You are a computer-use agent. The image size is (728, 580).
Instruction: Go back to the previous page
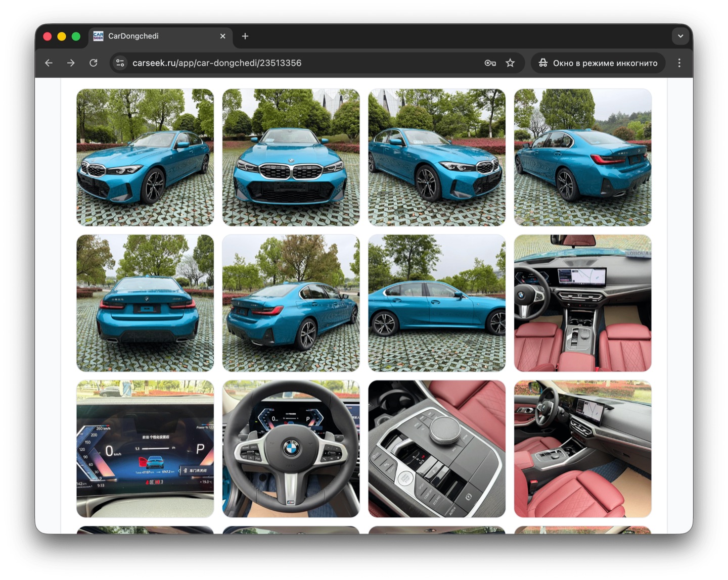point(49,63)
